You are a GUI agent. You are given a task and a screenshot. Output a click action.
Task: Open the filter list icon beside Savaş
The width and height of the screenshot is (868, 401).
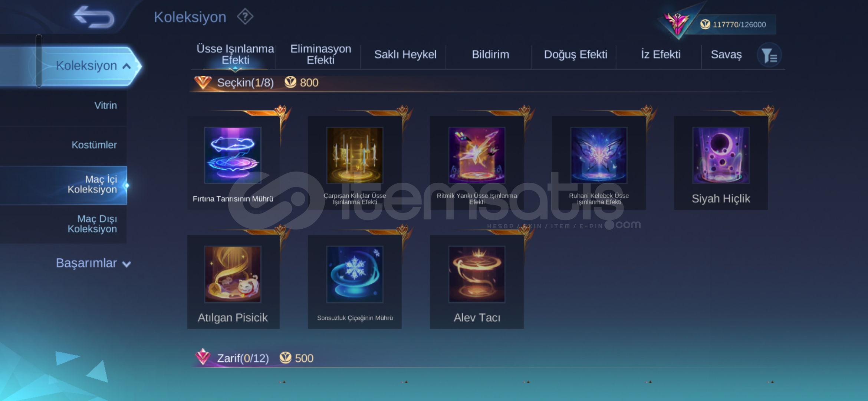tap(769, 55)
